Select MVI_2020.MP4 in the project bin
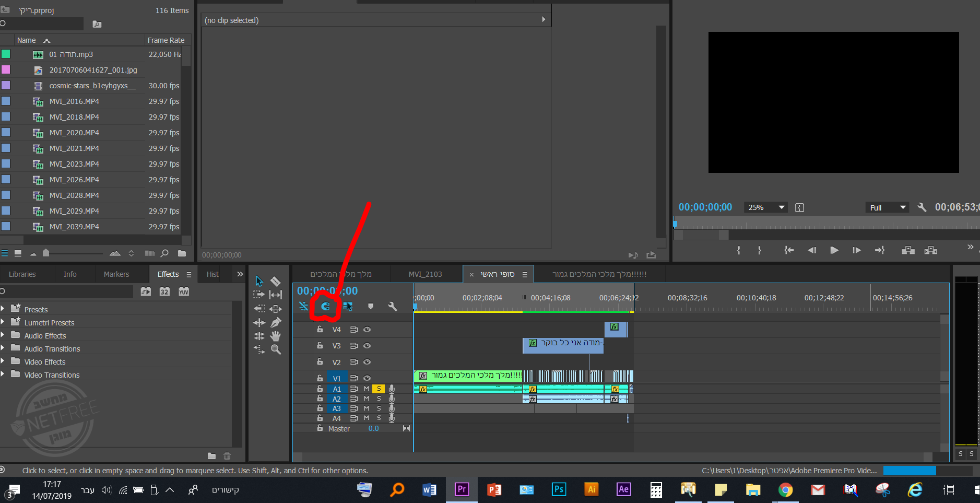980x503 pixels. (x=74, y=133)
